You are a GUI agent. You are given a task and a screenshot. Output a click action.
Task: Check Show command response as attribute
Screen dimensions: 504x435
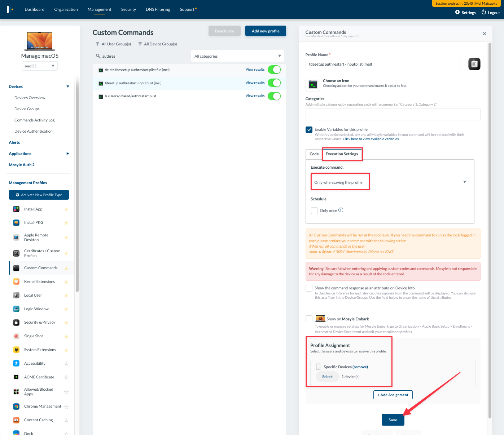click(309, 288)
